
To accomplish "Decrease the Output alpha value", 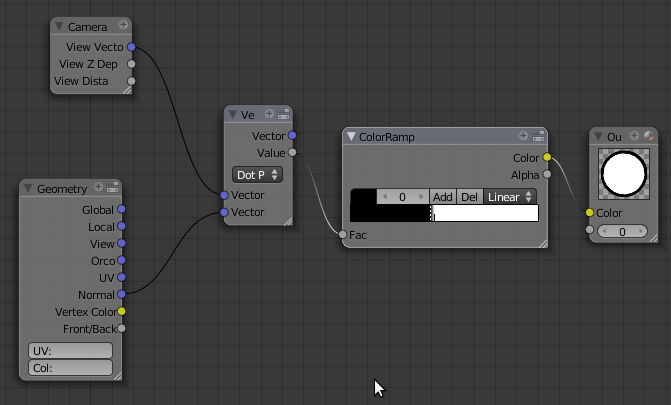I will pyautogui.click(x=605, y=231).
